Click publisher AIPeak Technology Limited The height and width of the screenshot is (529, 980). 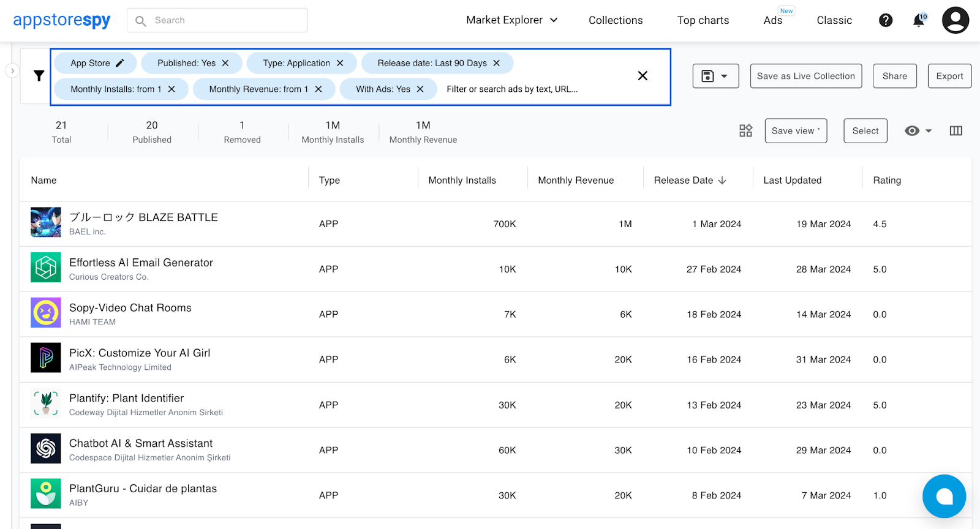120,367
